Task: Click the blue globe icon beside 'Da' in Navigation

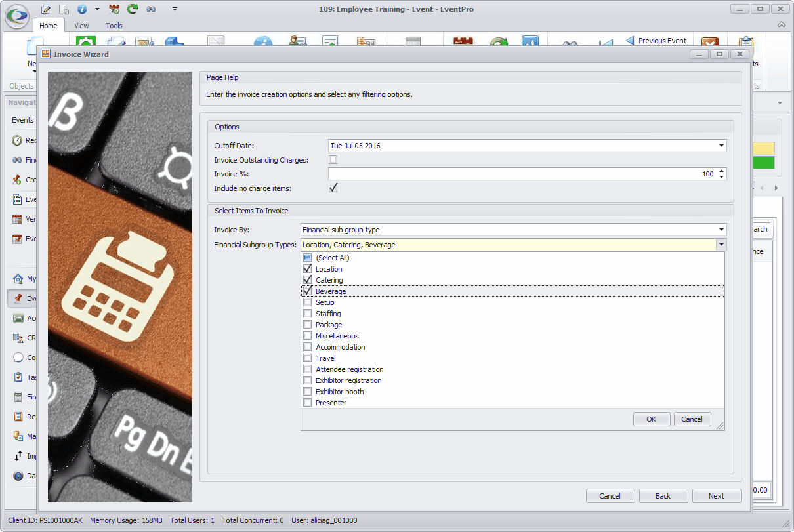Action: (x=18, y=476)
